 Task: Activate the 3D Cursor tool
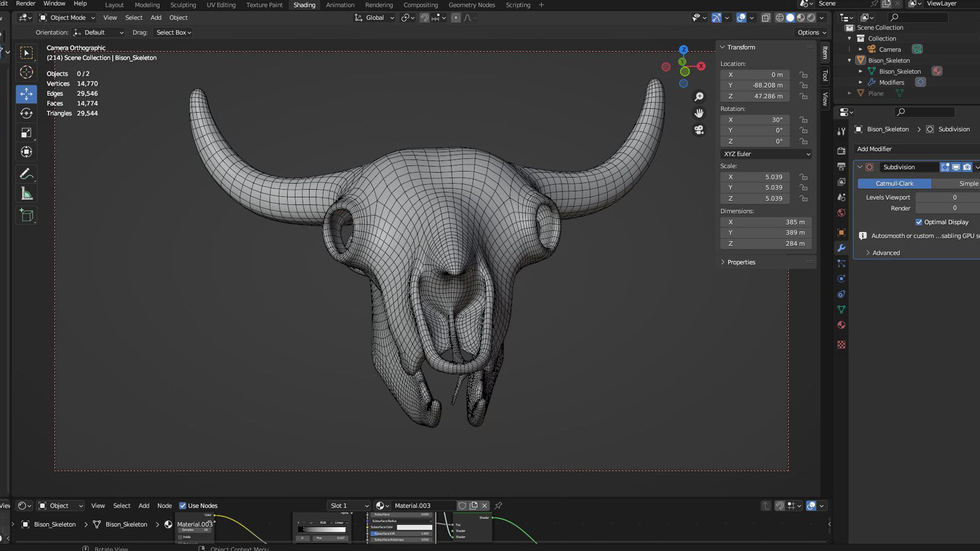click(x=27, y=72)
